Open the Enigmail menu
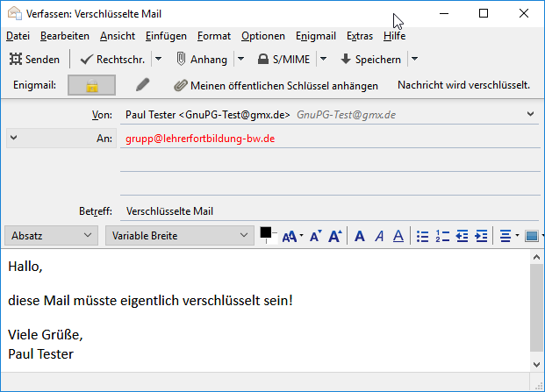Image resolution: width=545 pixels, height=392 pixels. click(316, 36)
